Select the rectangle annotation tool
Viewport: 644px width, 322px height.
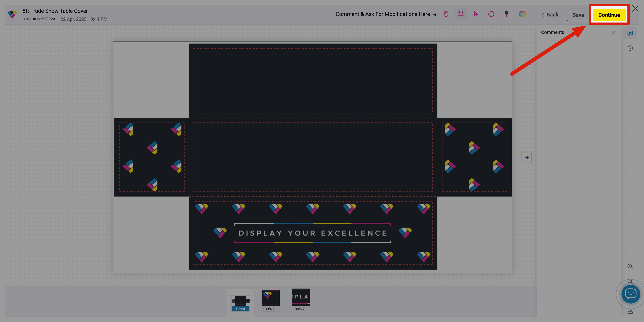[461, 14]
